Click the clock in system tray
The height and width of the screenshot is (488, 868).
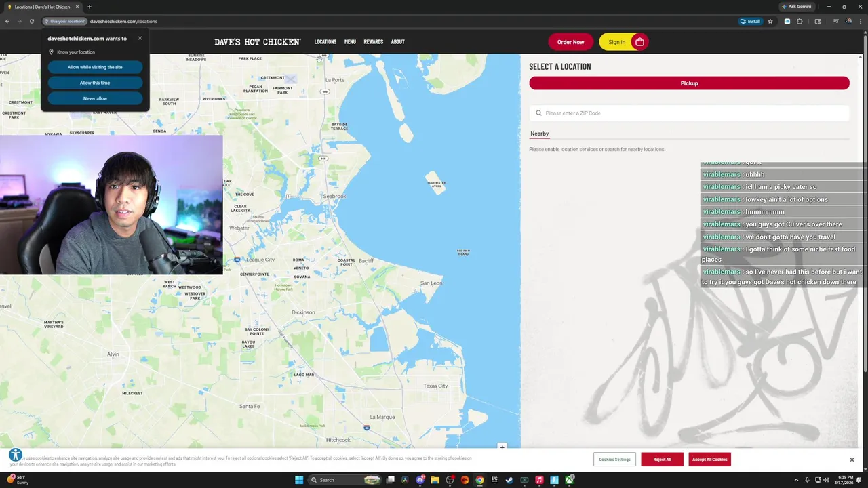844,480
